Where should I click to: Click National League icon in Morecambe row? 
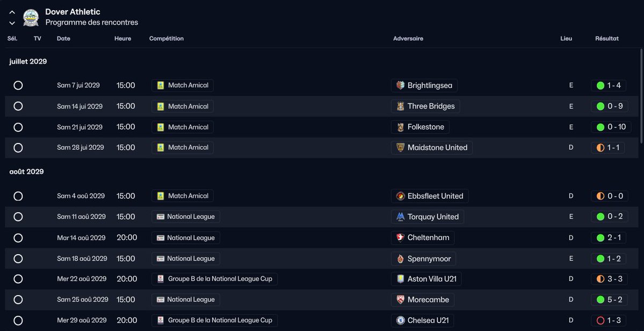[160, 299]
